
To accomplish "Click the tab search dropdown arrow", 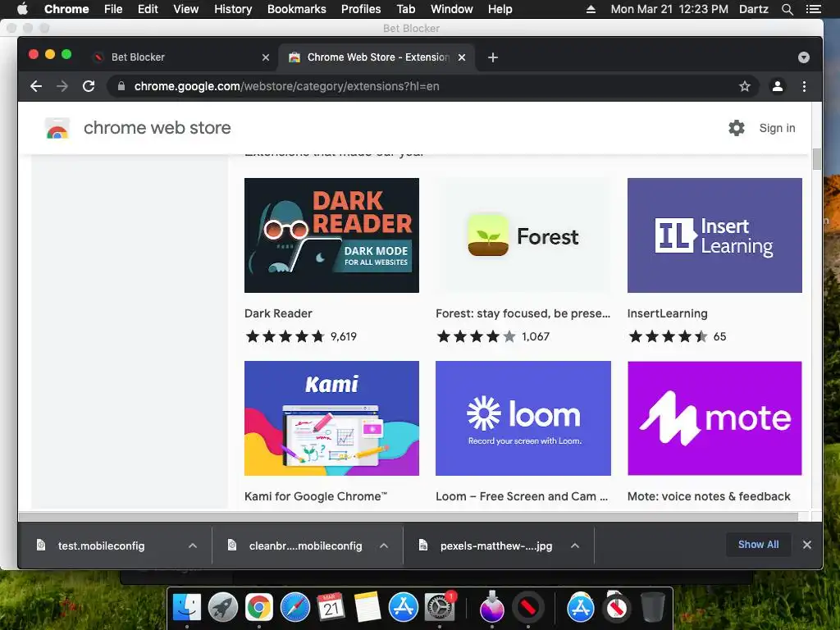I will tap(804, 57).
